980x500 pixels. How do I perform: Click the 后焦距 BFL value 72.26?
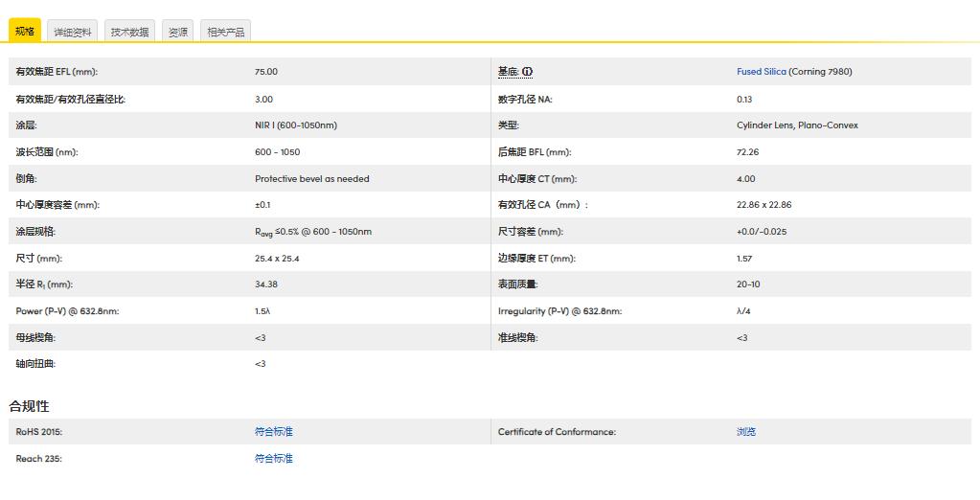pos(747,152)
